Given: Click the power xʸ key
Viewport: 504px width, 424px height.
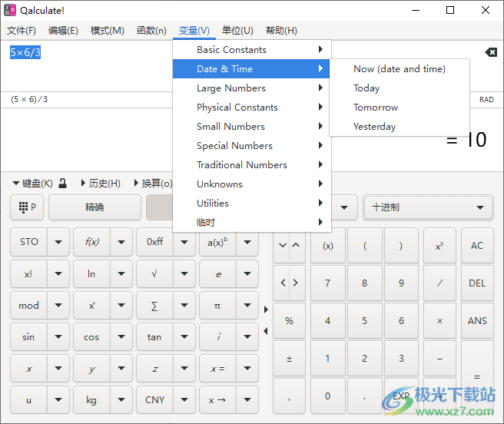Looking at the screenshot, I should pos(439,245).
